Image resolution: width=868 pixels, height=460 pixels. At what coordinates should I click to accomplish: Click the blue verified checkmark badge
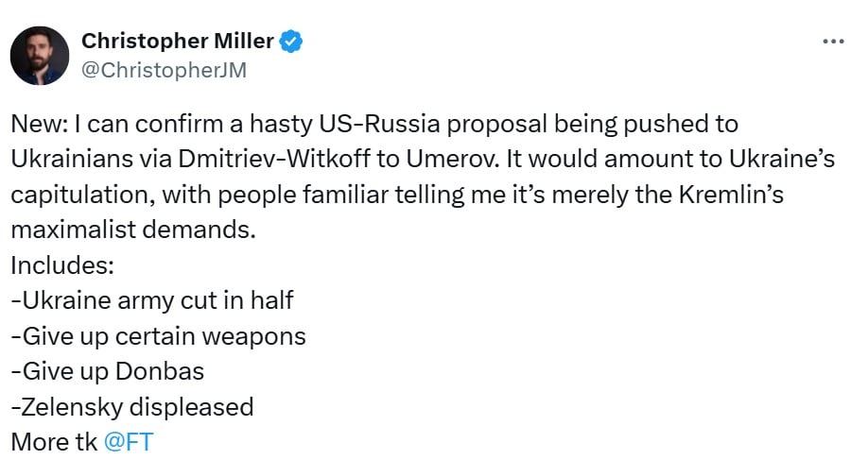(291, 42)
